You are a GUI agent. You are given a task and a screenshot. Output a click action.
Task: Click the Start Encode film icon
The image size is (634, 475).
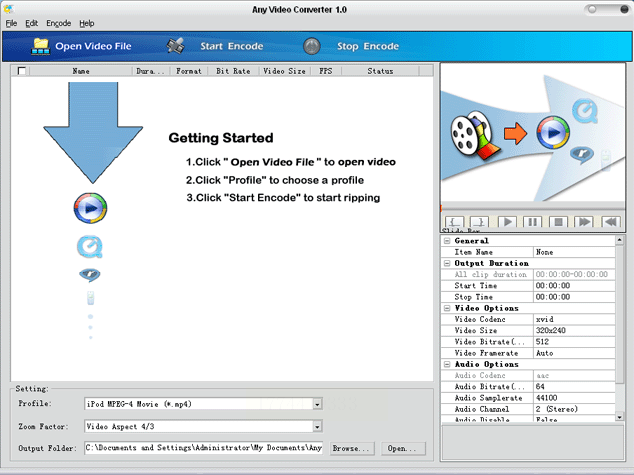coord(176,46)
